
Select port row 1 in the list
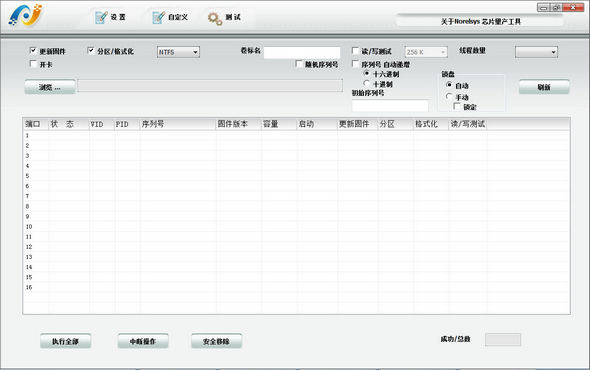pos(296,136)
